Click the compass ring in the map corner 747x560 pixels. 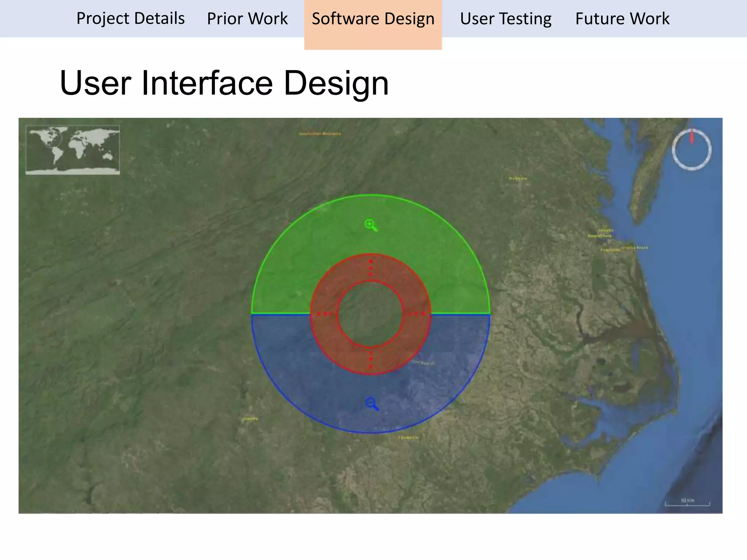coord(692,149)
